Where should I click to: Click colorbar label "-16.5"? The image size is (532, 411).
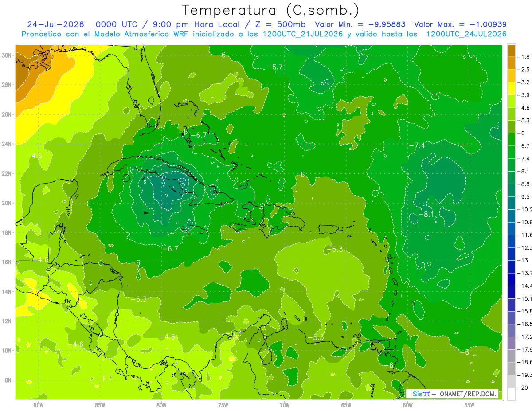tap(525, 324)
